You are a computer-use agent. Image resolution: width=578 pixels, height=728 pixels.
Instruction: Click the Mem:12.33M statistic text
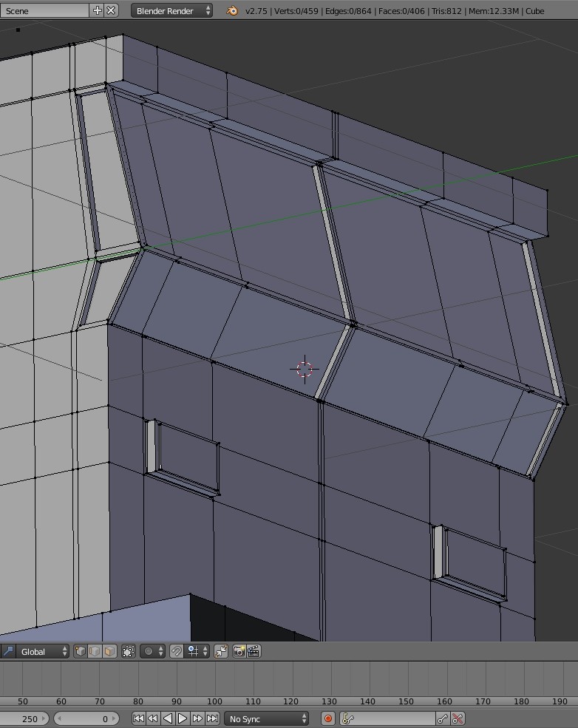click(494, 10)
